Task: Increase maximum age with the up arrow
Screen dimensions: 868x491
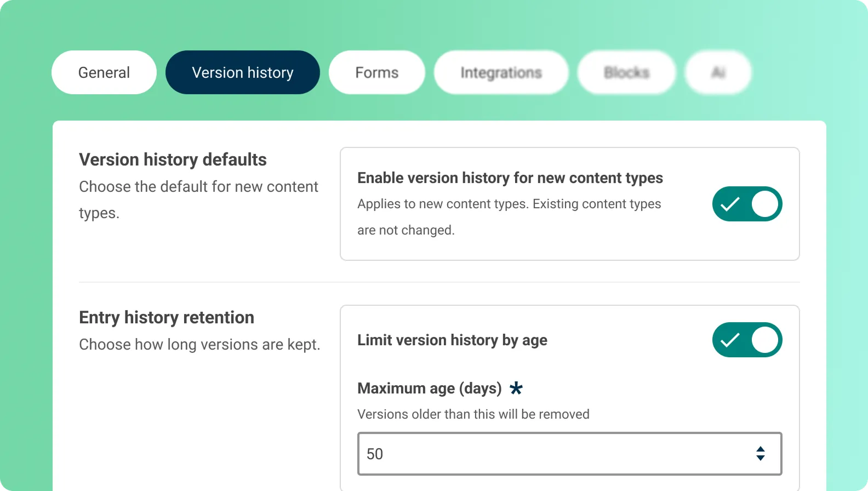Action: coord(761,449)
